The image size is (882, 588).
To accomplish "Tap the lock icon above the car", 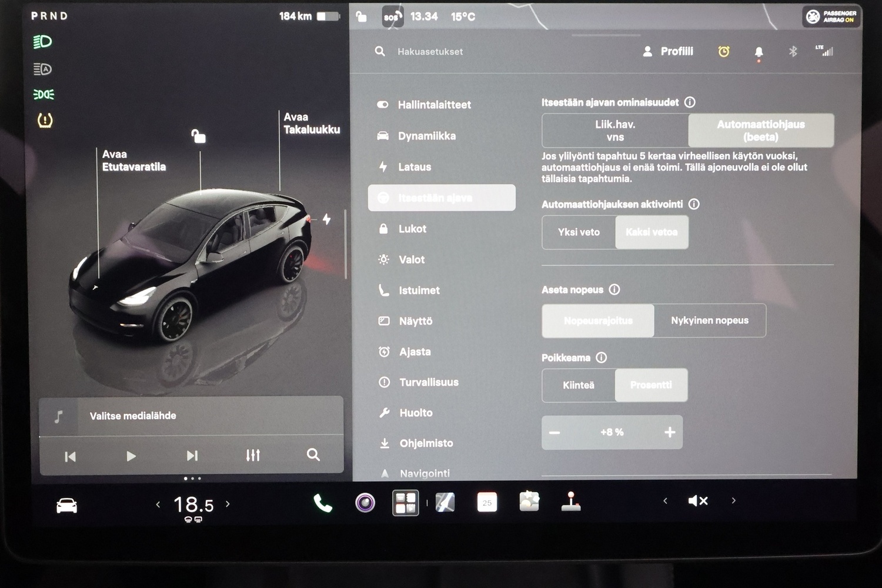I will tap(198, 136).
